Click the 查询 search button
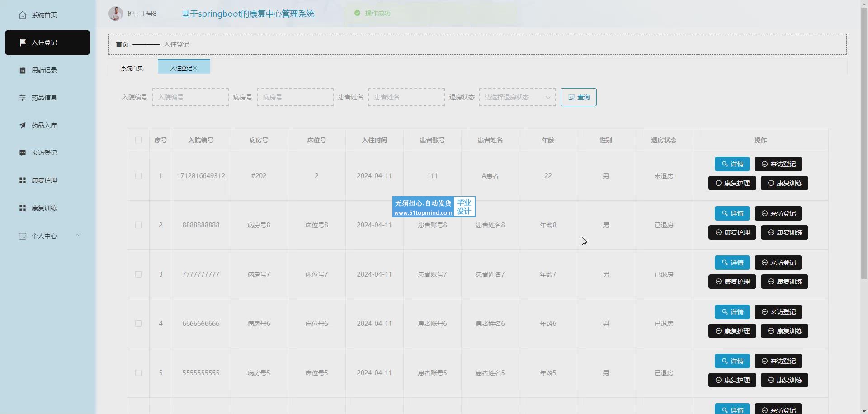This screenshot has height=414, width=868. point(579,97)
